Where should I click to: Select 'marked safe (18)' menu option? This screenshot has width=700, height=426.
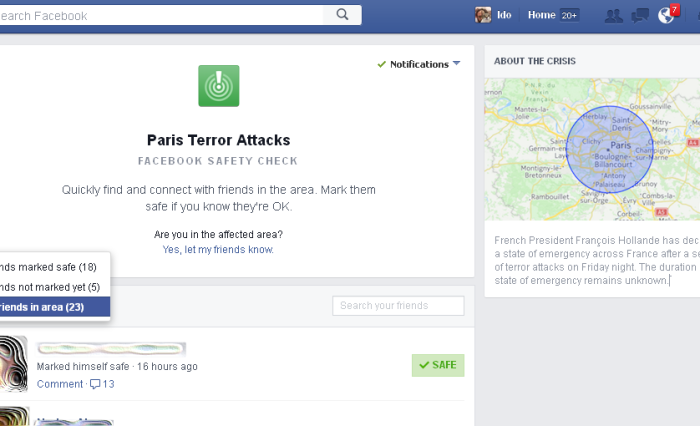pyautogui.click(x=54, y=267)
